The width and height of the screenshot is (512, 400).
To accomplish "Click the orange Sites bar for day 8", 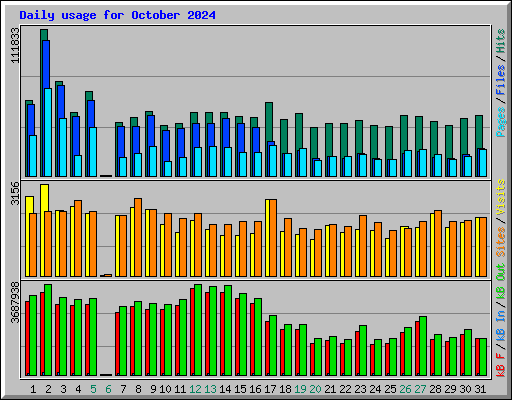I will (x=138, y=237).
